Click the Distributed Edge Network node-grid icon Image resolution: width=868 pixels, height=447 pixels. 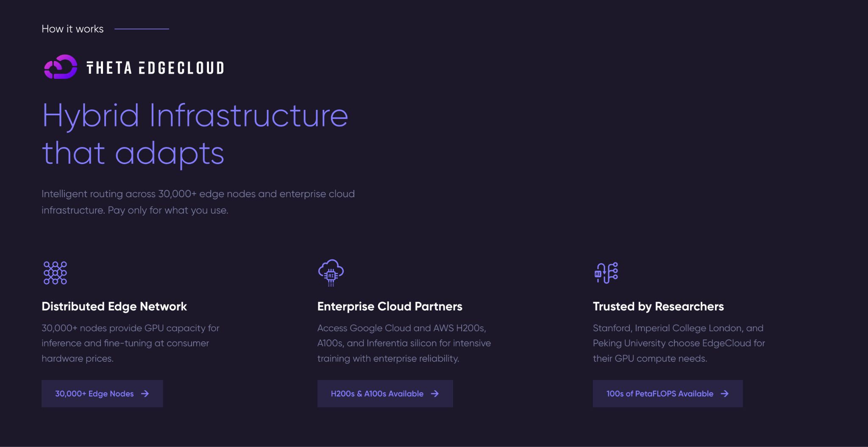[x=55, y=273]
